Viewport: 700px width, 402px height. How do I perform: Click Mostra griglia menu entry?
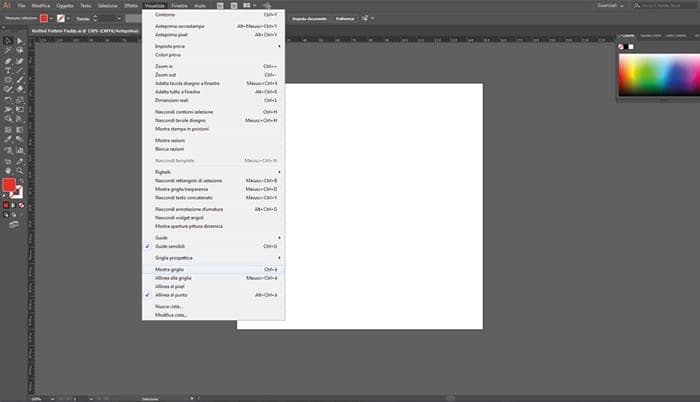click(170, 269)
